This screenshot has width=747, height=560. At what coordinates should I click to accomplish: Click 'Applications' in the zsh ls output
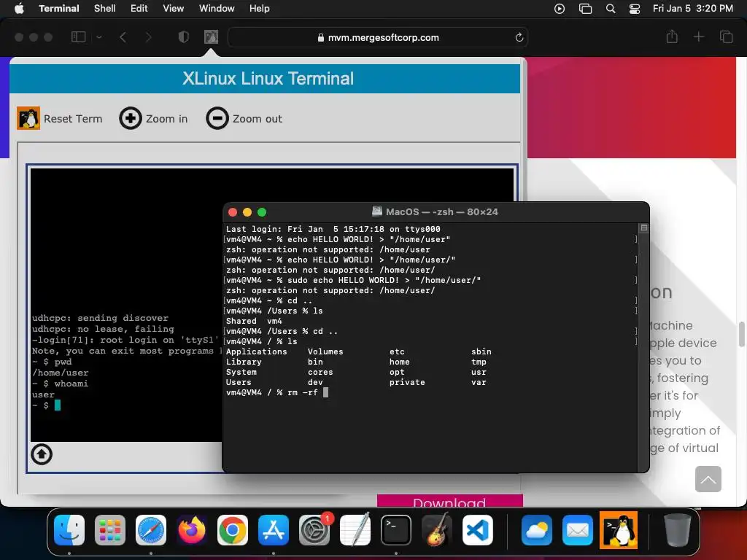[x=256, y=351]
